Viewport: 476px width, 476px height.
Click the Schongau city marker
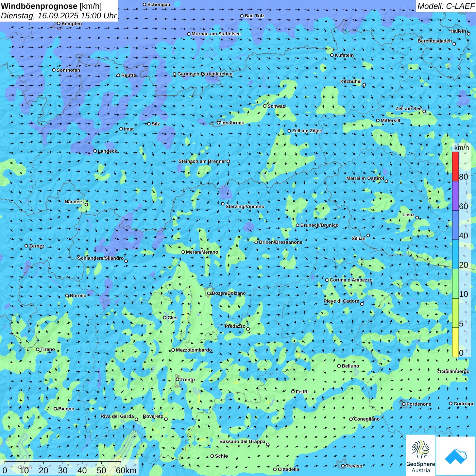[x=144, y=4]
